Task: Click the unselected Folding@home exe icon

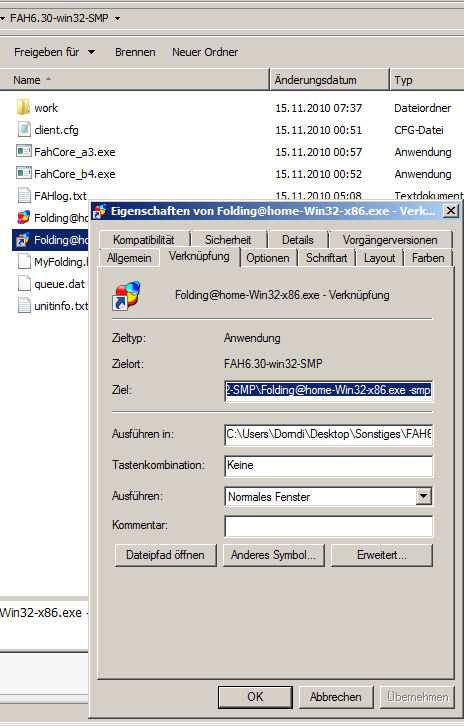Action: (x=24, y=218)
